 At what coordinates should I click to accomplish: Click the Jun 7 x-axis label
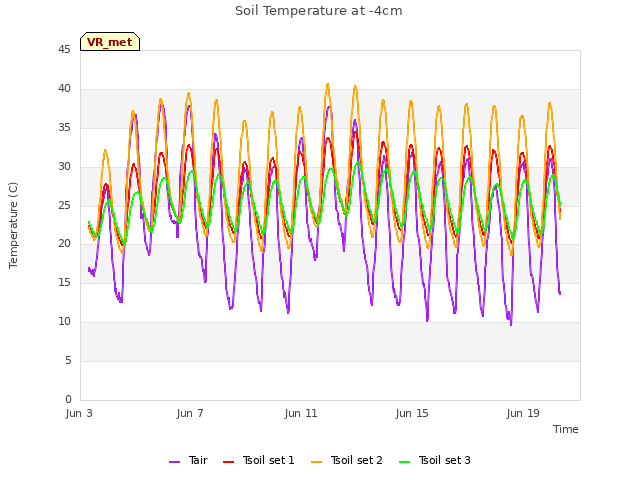click(190, 413)
